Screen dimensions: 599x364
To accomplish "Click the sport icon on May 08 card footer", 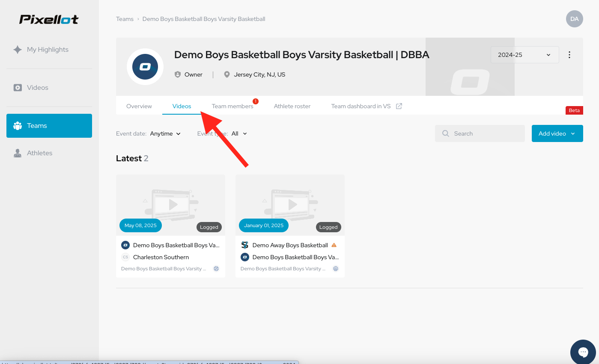I will click(x=216, y=269).
